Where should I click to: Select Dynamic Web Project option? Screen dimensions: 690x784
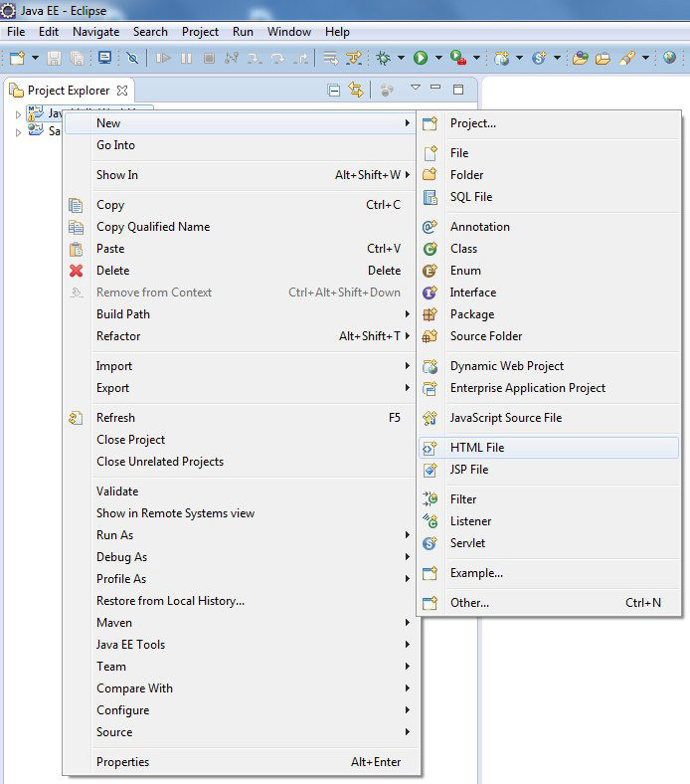coord(506,366)
